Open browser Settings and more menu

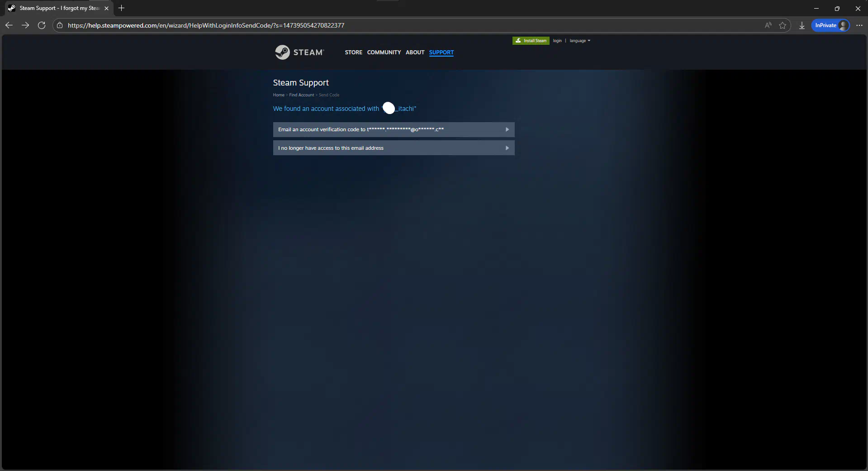(x=859, y=25)
